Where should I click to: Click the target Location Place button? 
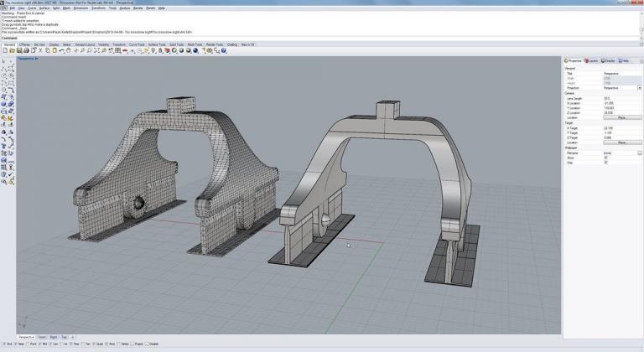622,142
